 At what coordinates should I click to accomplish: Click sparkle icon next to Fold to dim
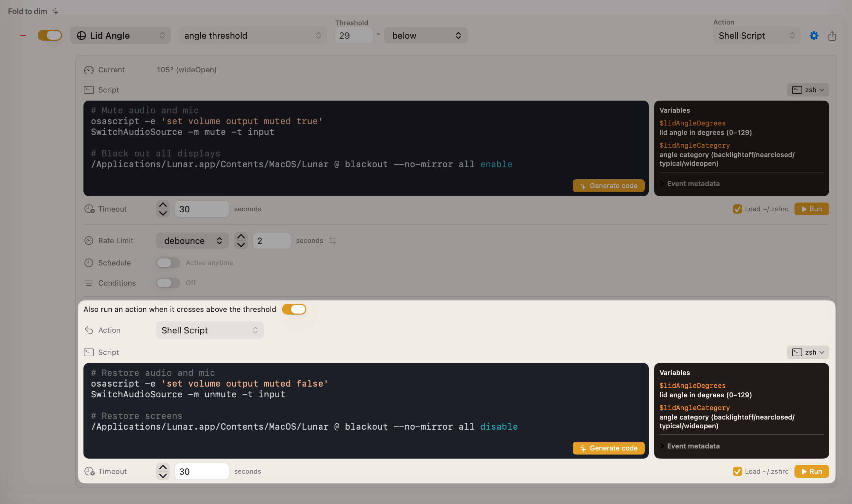coord(55,11)
